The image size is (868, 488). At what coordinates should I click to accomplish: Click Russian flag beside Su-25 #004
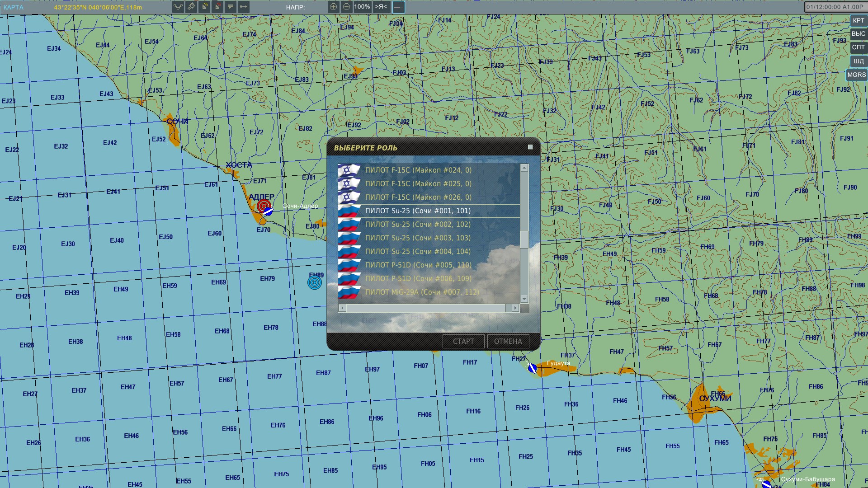point(349,251)
